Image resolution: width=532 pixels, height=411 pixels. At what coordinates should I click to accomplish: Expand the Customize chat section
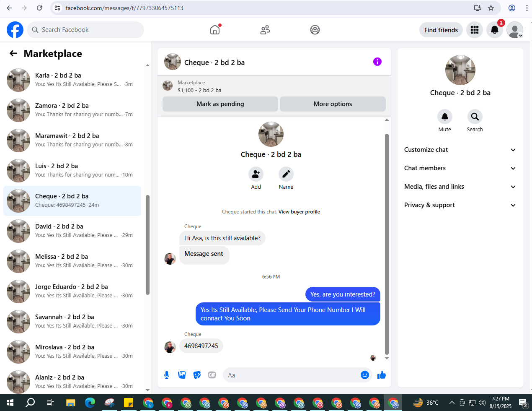(460, 150)
